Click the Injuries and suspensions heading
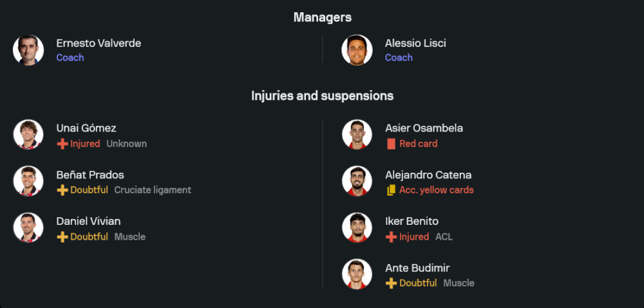 [322, 96]
